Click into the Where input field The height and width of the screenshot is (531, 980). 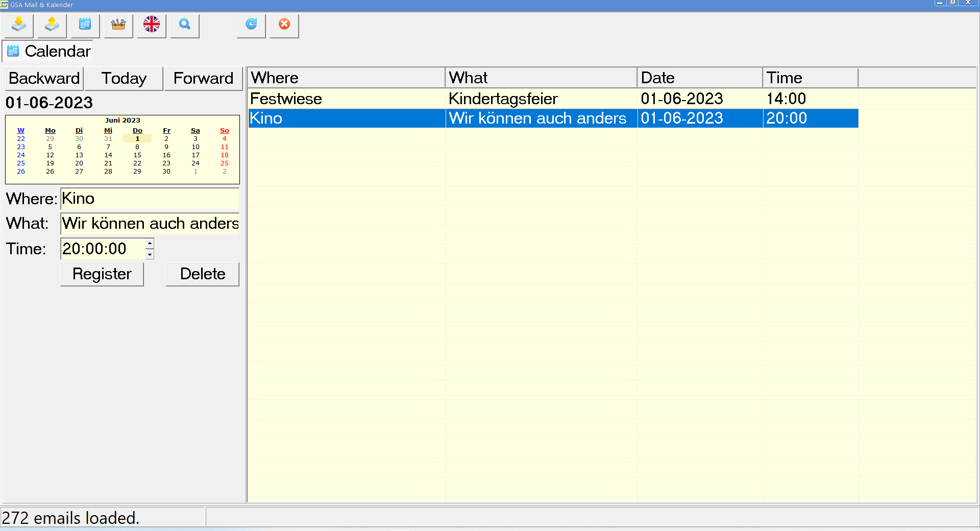click(150, 199)
